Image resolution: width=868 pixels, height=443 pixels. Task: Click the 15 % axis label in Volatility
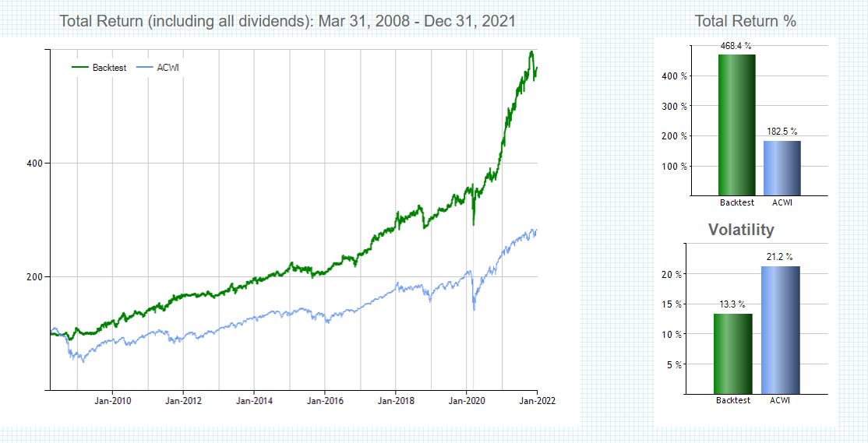click(672, 304)
